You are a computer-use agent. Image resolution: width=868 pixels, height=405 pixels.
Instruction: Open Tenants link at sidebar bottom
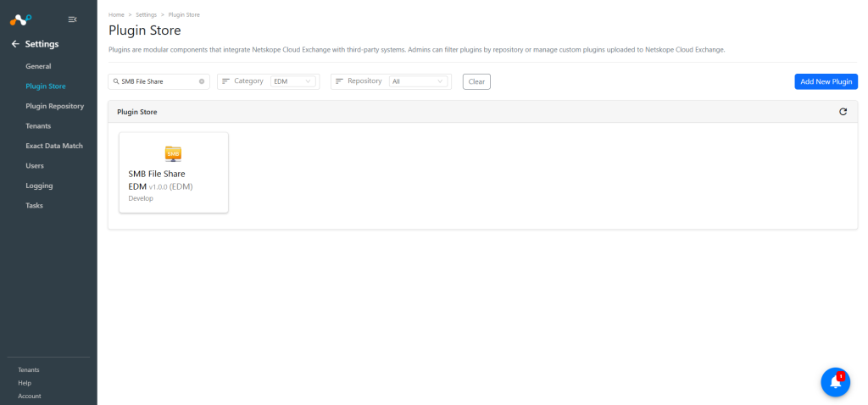click(x=29, y=370)
